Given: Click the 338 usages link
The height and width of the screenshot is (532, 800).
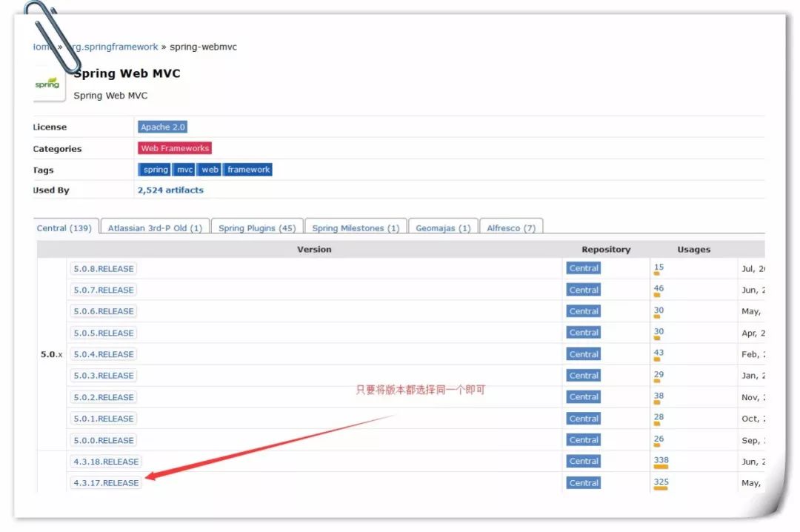Looking at the screenshot, I should pyautogui.click(x=661, y=460).
